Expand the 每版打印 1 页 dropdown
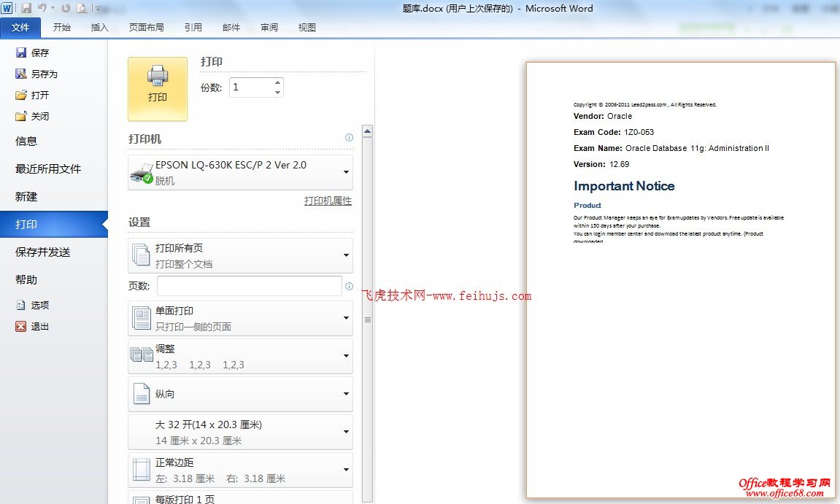Screen dimensions: 840x504 pos(240,497)
